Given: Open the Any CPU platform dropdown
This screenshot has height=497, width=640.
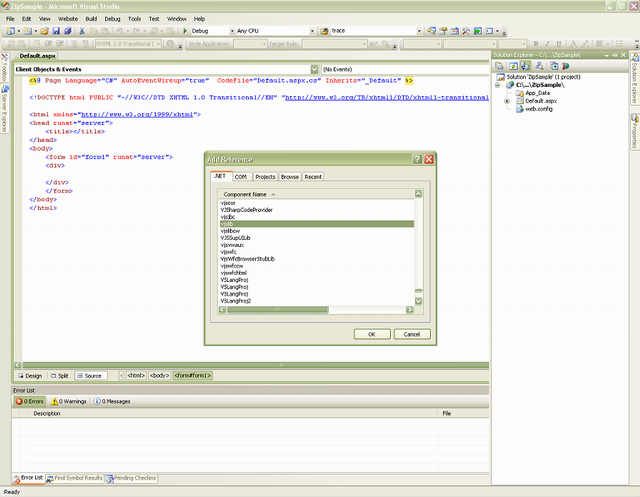Looking at the screenshot, I should pos(312,31).
